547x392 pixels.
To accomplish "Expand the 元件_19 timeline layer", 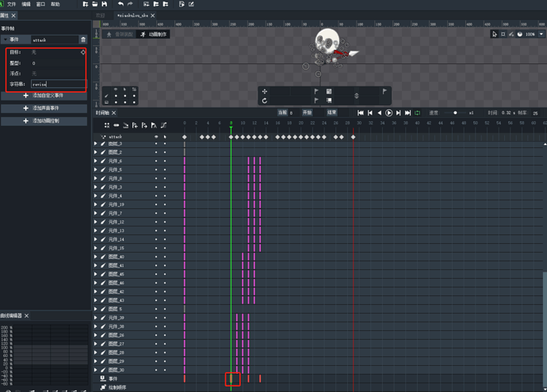I will coord(96,204).
